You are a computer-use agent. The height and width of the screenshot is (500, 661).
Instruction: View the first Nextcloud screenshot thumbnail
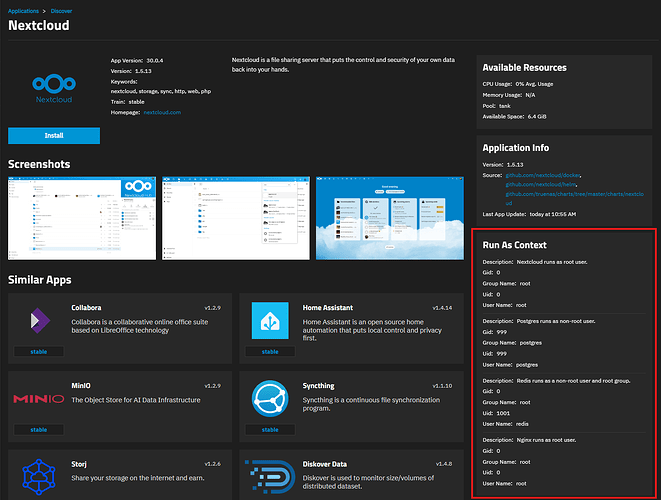[82, 218]
